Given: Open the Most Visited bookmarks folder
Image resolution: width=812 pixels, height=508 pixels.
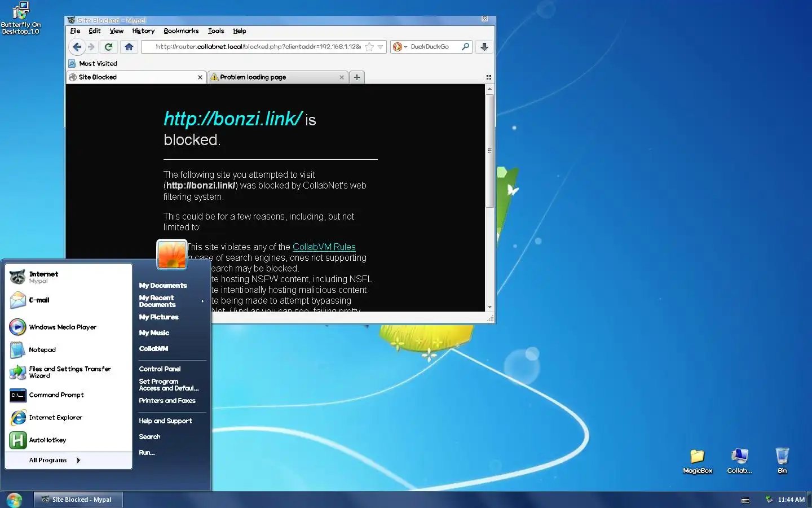Looking at the screenshot, I should (x=93, y=64).
